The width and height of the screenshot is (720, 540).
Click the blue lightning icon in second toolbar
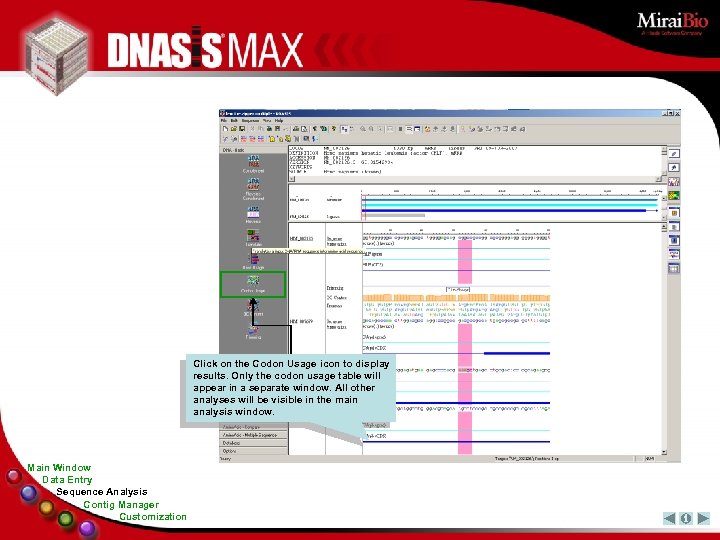click(x=315, y=139)
